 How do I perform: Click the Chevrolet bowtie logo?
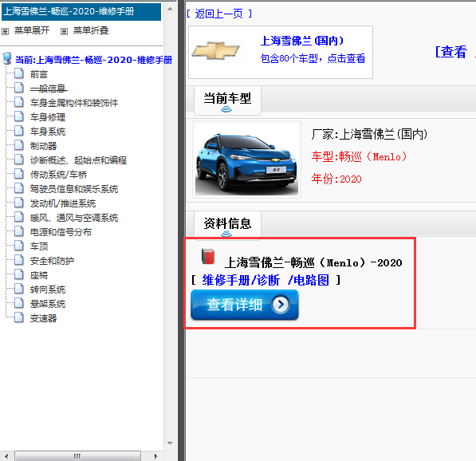point(215,50)
